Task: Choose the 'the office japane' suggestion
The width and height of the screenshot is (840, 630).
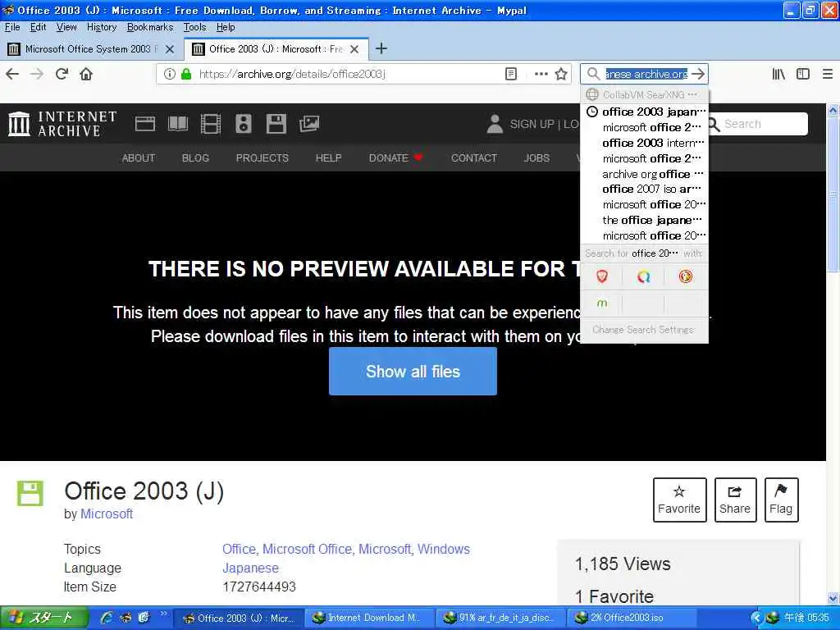Action: 645,220
